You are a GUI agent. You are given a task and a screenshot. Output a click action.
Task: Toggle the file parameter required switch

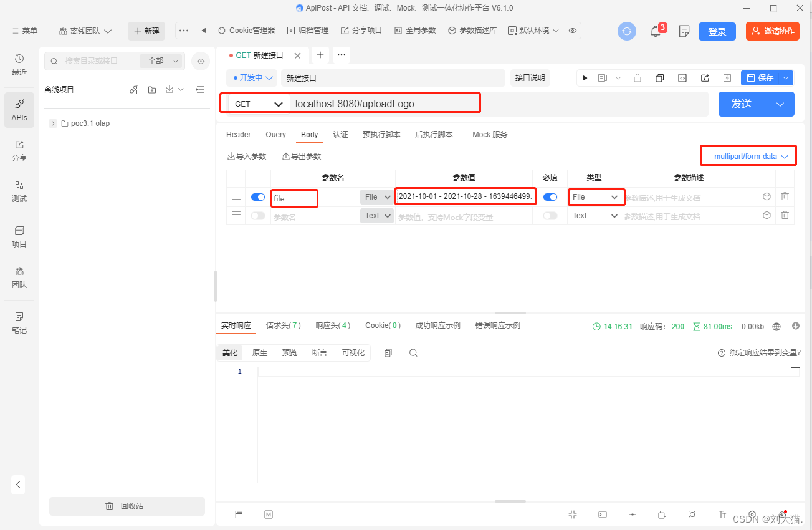(x=550, y=196)
